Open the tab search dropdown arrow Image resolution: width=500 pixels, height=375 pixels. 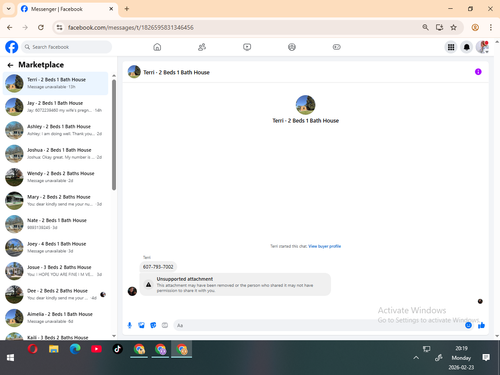9,9
